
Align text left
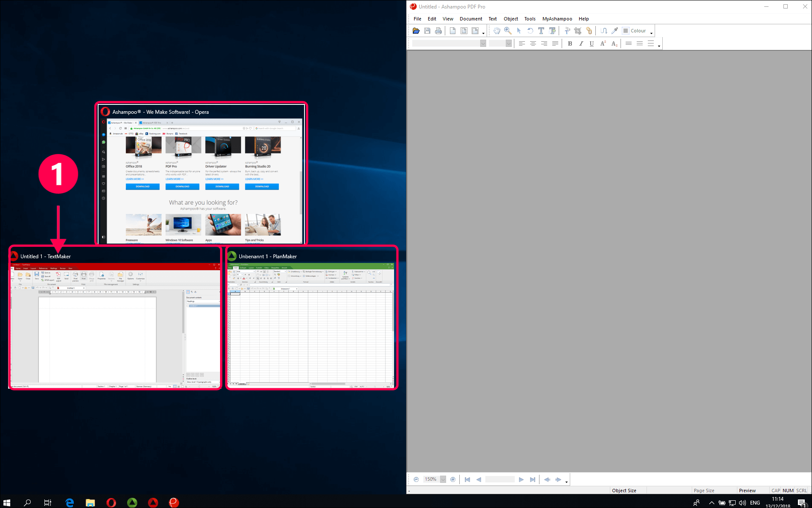pyautogui.click(x=522, y=43)
